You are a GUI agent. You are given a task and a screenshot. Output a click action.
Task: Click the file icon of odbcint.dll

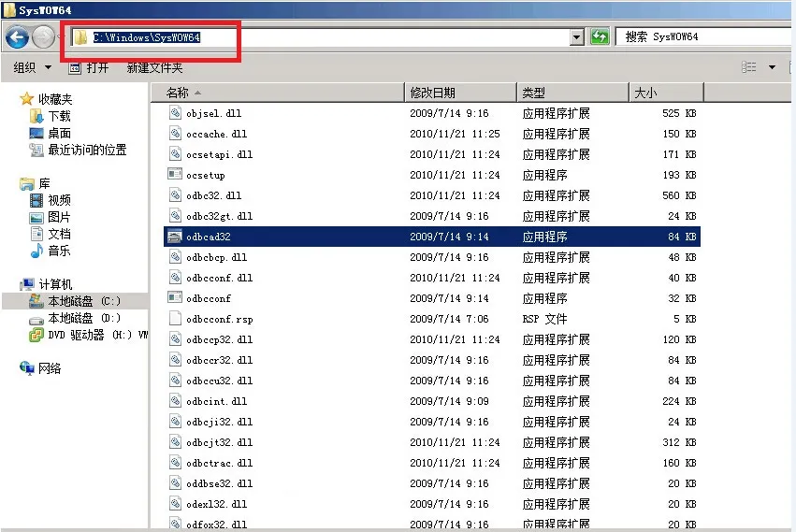point(175,400)
